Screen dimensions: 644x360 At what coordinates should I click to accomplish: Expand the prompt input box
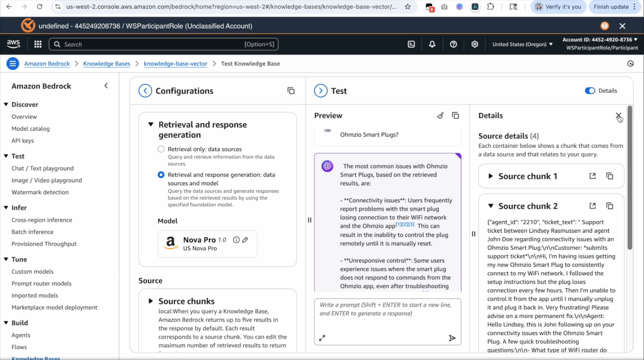pyautogui.click(x=322, y=338)
